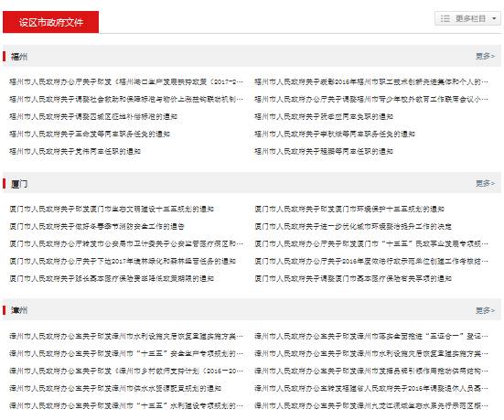This screenshot has height=420, width=504.
Task: Open 更多> link in the 福州 section
Action: point(485,56)
